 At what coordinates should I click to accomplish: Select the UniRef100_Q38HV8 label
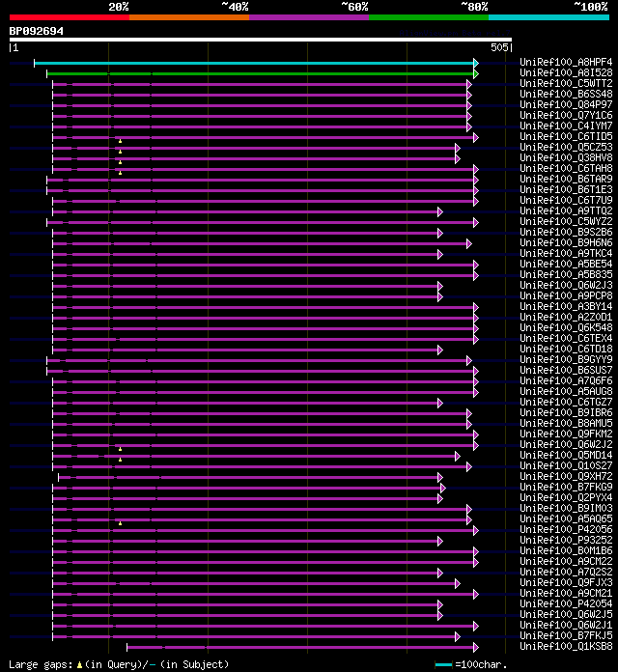click(x=566, y=157)
